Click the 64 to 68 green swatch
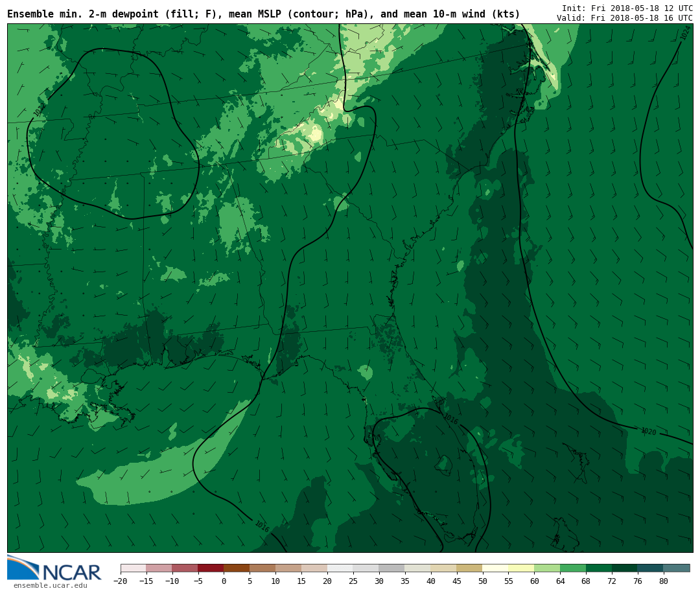Image resolution: width=700 pixels, height=593 pixels. [573, 568]
